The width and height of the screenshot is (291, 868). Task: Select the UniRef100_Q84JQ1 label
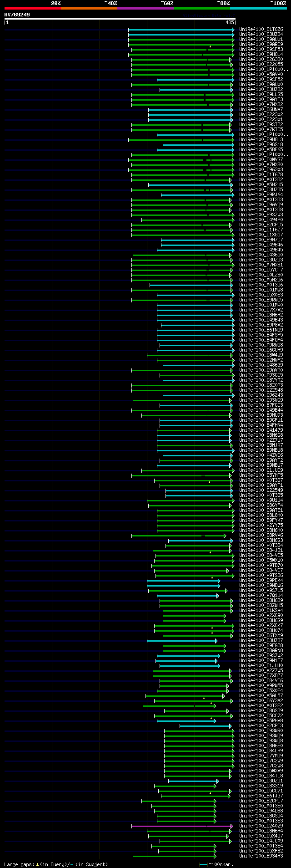[261, 551]
